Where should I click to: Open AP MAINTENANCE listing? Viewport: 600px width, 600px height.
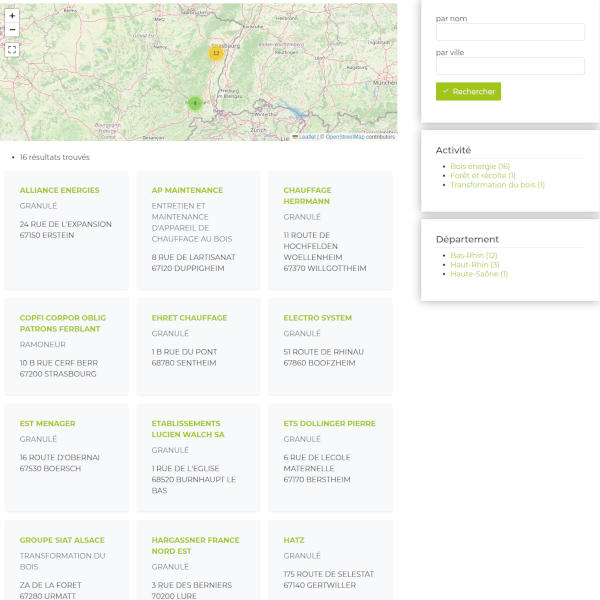187,190
